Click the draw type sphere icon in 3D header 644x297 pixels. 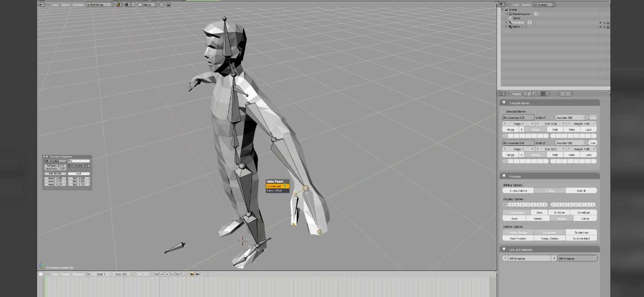pos(118,4)
